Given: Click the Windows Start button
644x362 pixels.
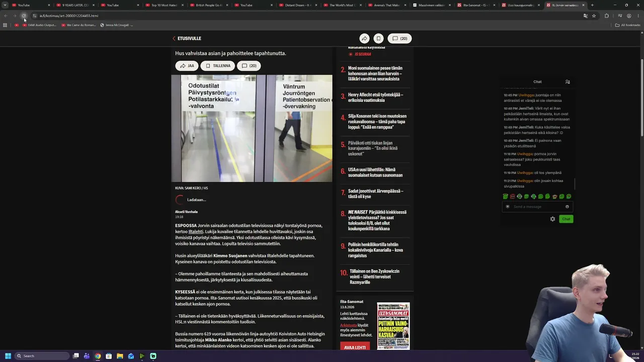Looking at the screenshot, I should coord(8,356).
